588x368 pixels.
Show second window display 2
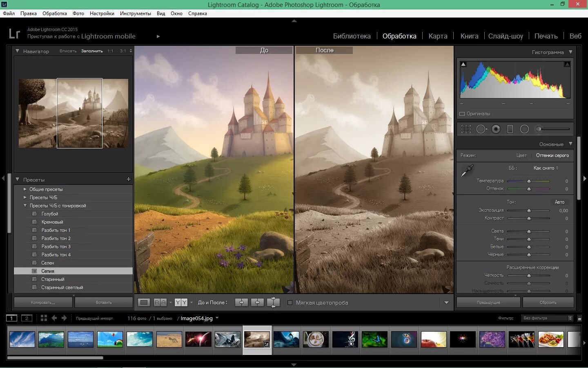27,318
